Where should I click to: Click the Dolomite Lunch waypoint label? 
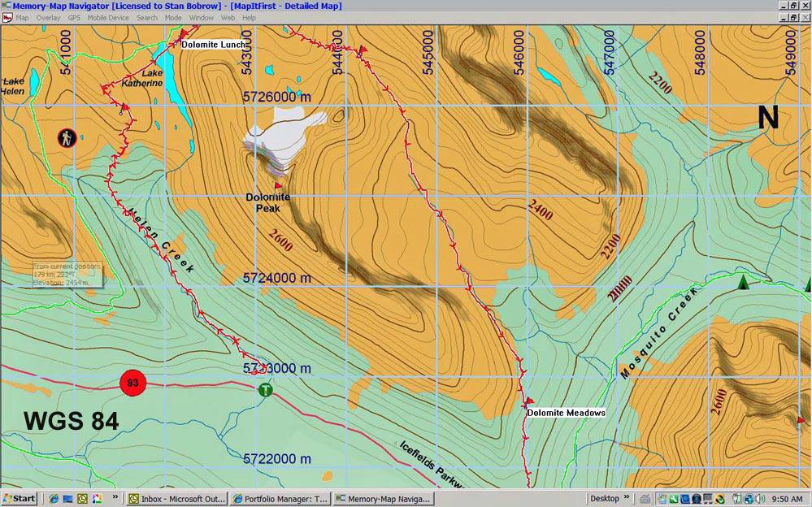tap(212, 45)
